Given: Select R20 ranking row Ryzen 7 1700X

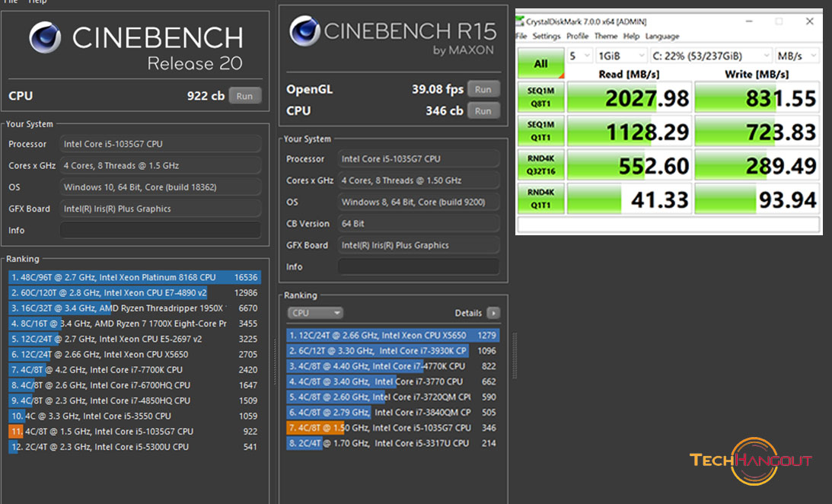Looking at the screenshot, I should [x=134, y=324].
